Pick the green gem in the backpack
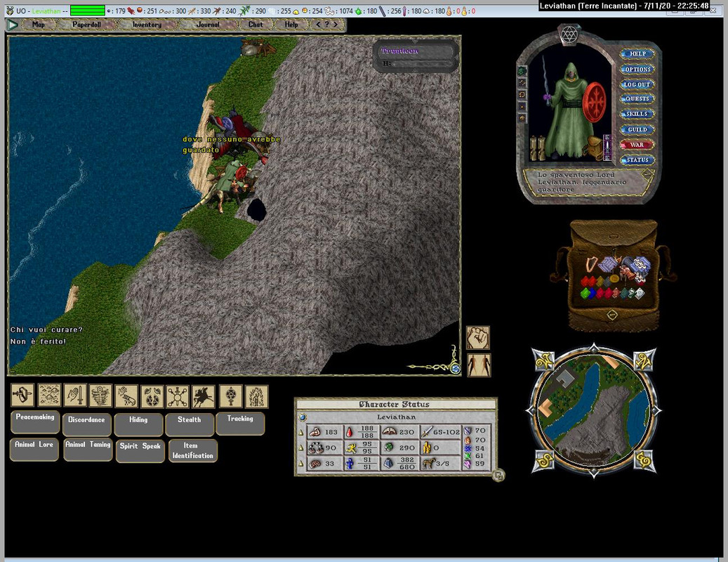728x562 pixels. coord(585,293)
